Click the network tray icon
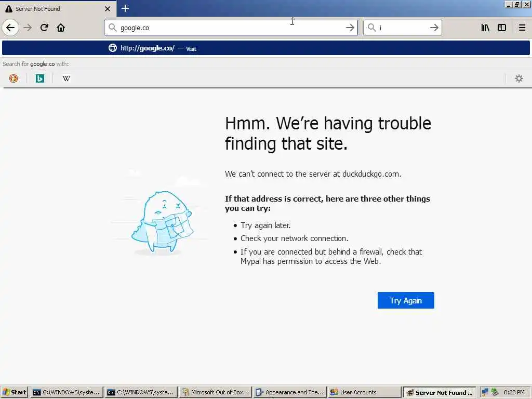This screenshot has height=399, width=532. point(485,392)
